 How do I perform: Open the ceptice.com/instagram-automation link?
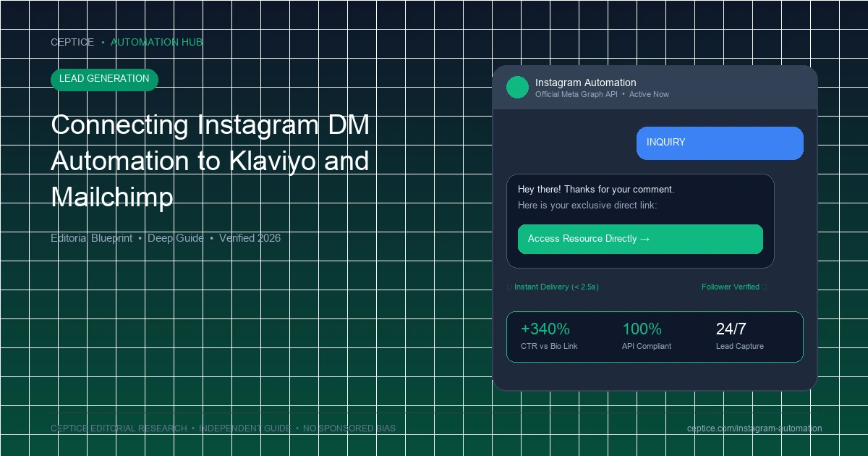click(754, 428)
